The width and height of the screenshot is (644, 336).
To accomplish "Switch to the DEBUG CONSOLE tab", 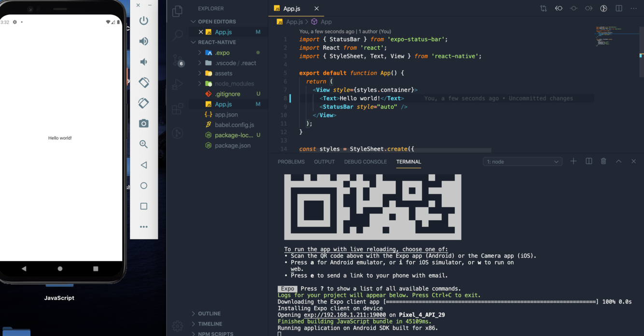I will (365, 162).
